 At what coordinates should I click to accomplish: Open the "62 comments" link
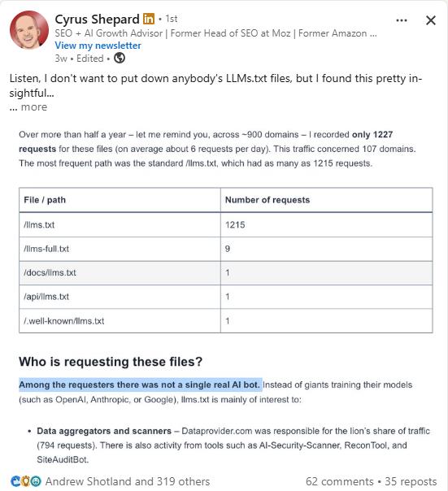[340, 481]
